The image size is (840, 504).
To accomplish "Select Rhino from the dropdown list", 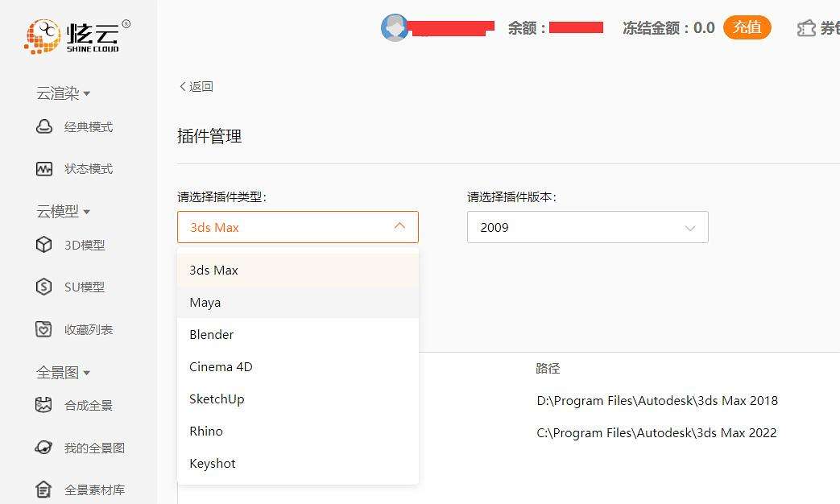I will click(x=298, y=431).
